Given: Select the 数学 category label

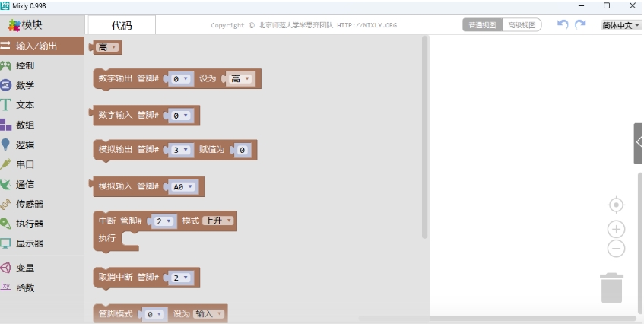Looking at the screenshot, I should 25,85.
